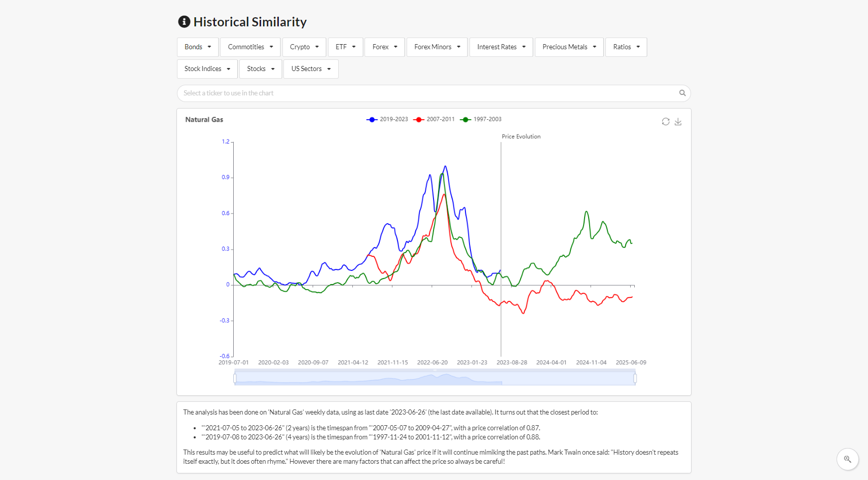Click the info icon beside Historical Similarity
The width and height of the screenshot is (868, 480).
click(x=184, y=22)
